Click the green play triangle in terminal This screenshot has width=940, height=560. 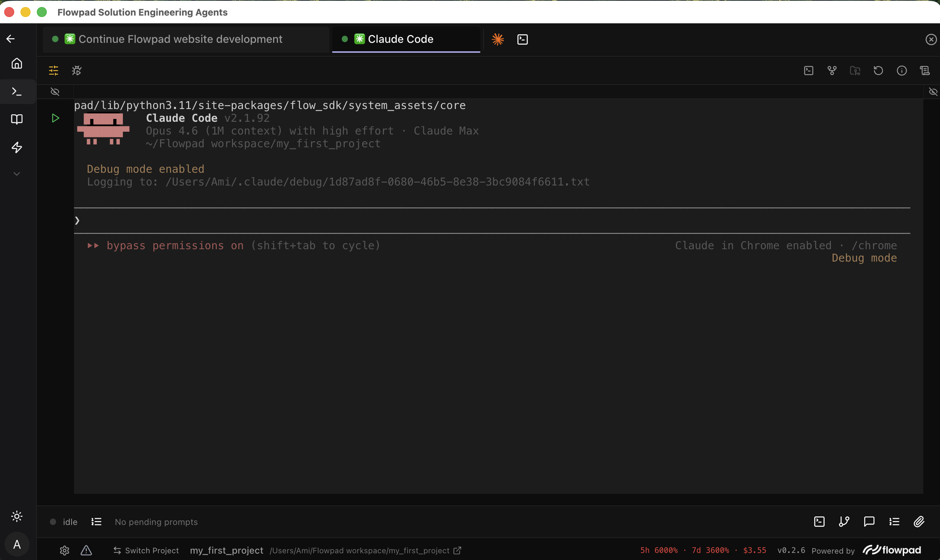coord(56,118)
